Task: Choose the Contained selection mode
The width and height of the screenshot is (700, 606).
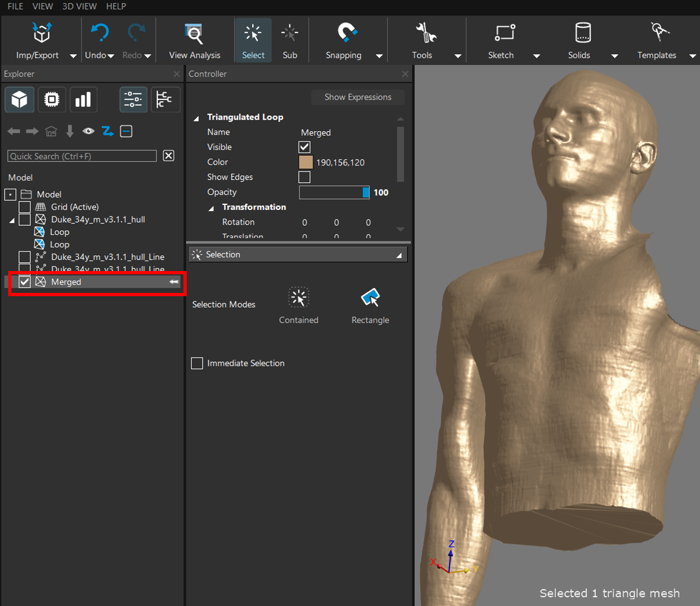Action: pyautogui.click(x=298, y=298)
